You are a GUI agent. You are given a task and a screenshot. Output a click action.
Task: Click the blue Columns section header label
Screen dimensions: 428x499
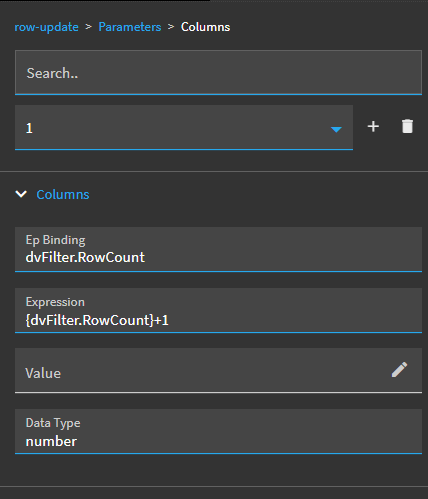tap(63, 194)
